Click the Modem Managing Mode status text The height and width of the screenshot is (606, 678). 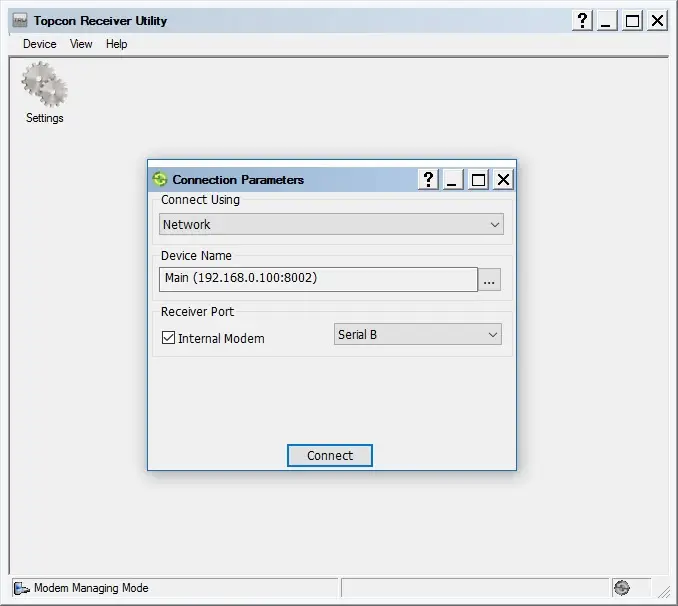(91, 588)
